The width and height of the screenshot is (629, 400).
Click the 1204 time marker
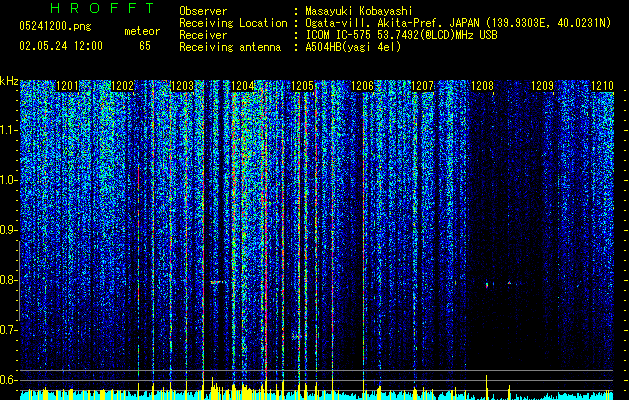click(243, 86)
